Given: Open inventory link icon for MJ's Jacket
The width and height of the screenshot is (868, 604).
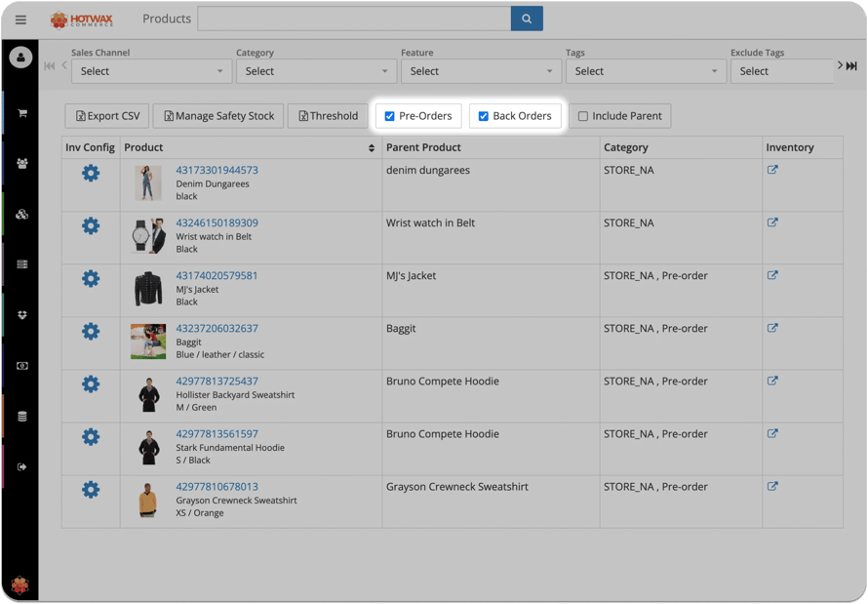Looking at the screenshot, I should click(x=772, y=275).
